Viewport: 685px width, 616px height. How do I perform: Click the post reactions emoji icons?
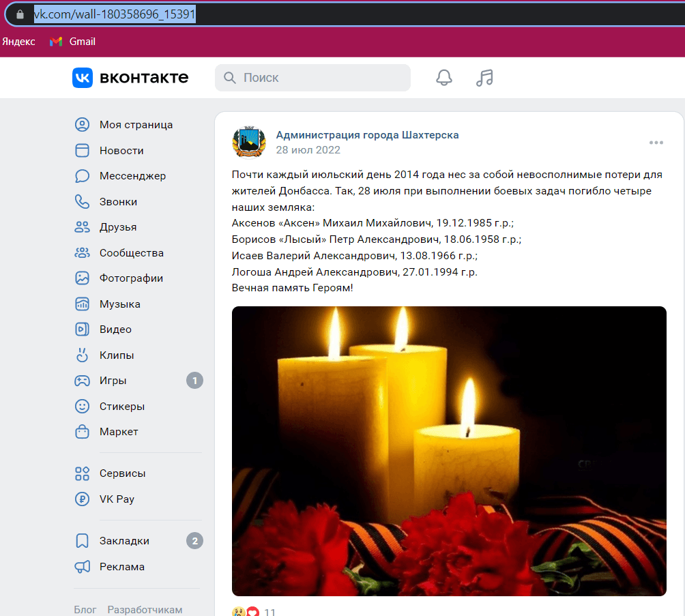tap(246, 612)
